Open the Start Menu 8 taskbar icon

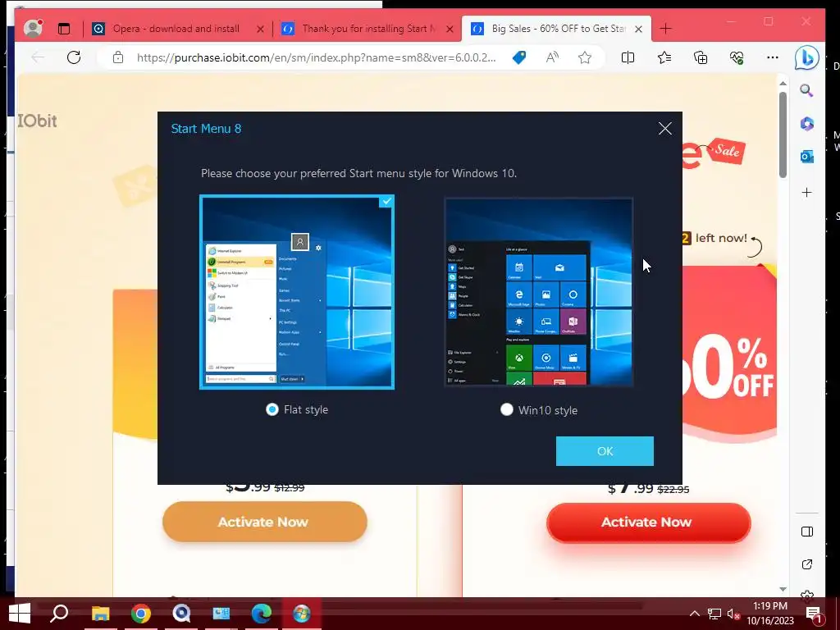[x=302, y=614]
